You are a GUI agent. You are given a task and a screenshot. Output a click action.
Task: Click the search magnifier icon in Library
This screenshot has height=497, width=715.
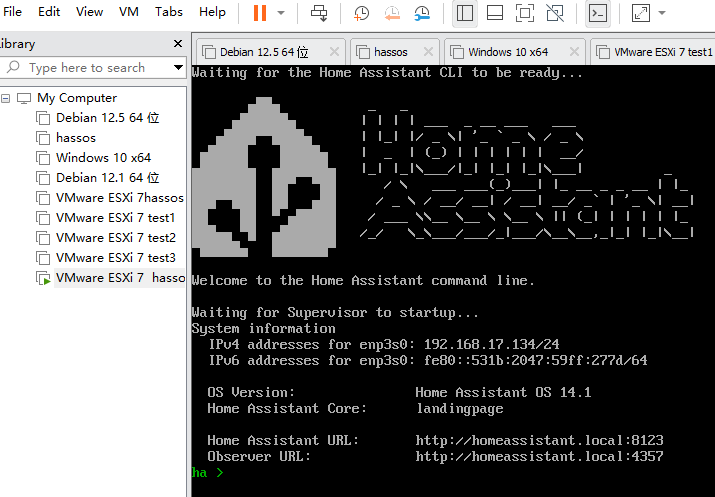click(x=13, y=67)
